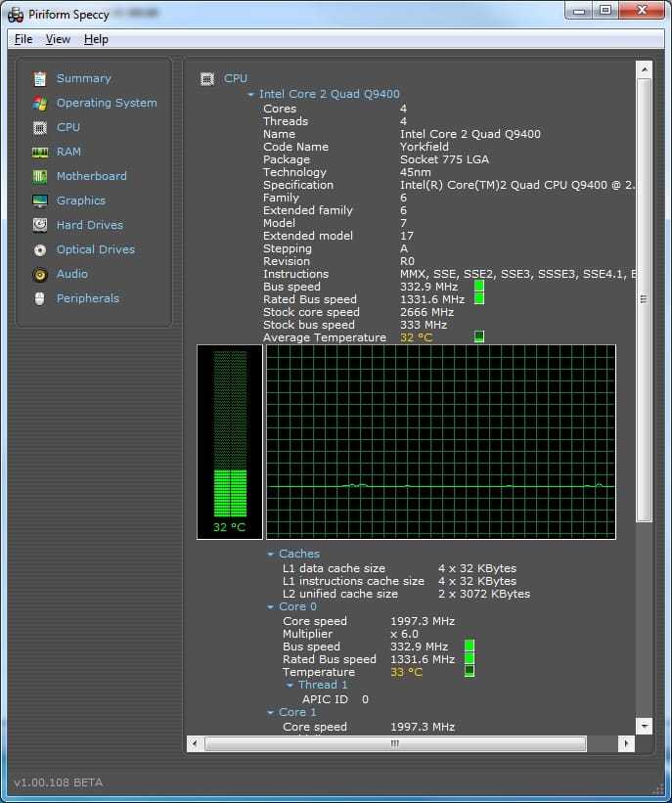Click the Core 0 temperature value 33 °C
The height and width of the screenshot is (803, 672).
[406, 672]
